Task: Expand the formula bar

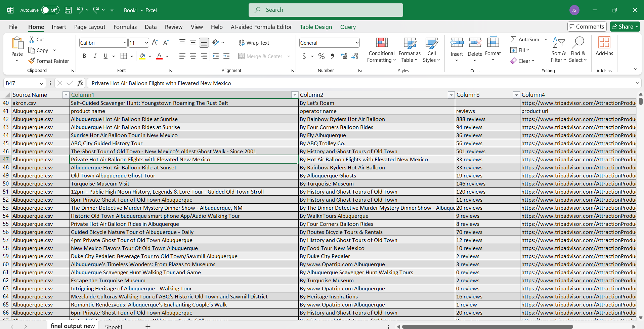Action: [637, 83]
